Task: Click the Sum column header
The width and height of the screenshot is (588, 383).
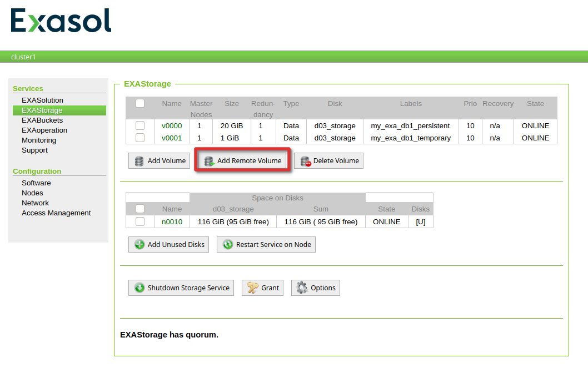Action: tap(321, 209)
